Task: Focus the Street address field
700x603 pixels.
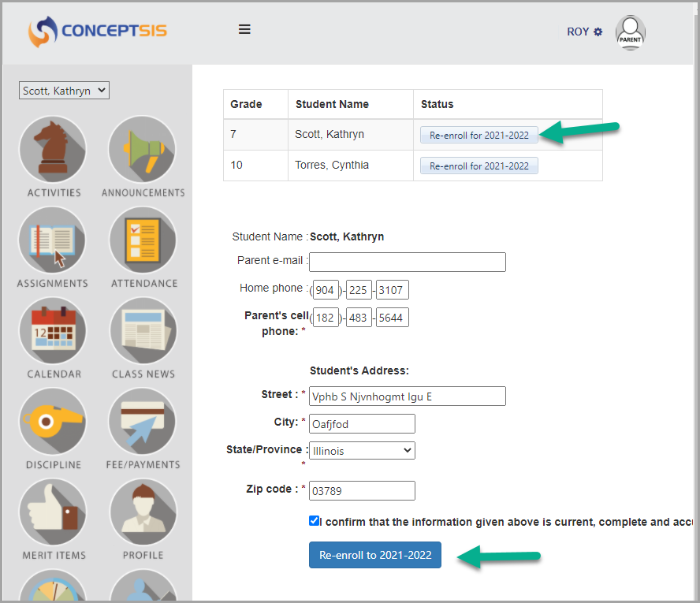Action: (x=407, y=396)
